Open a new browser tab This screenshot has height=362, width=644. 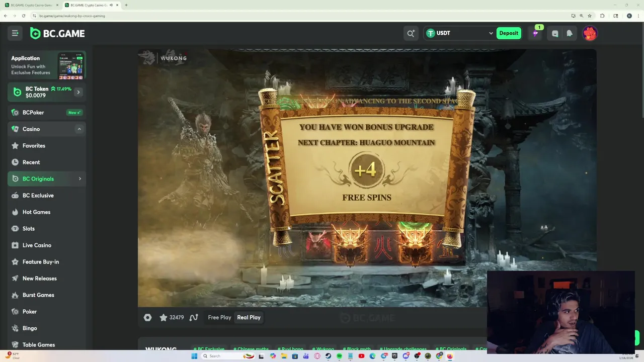126,5
